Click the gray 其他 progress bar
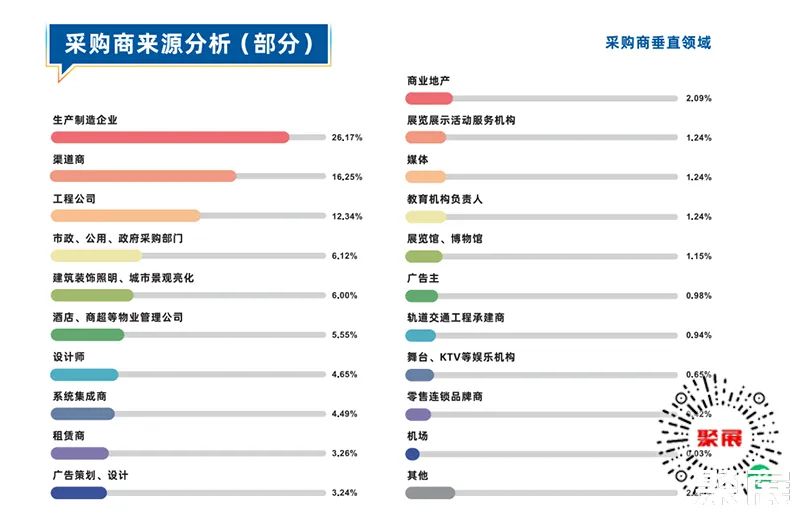801x515 pixels. [x=430, y=492]
